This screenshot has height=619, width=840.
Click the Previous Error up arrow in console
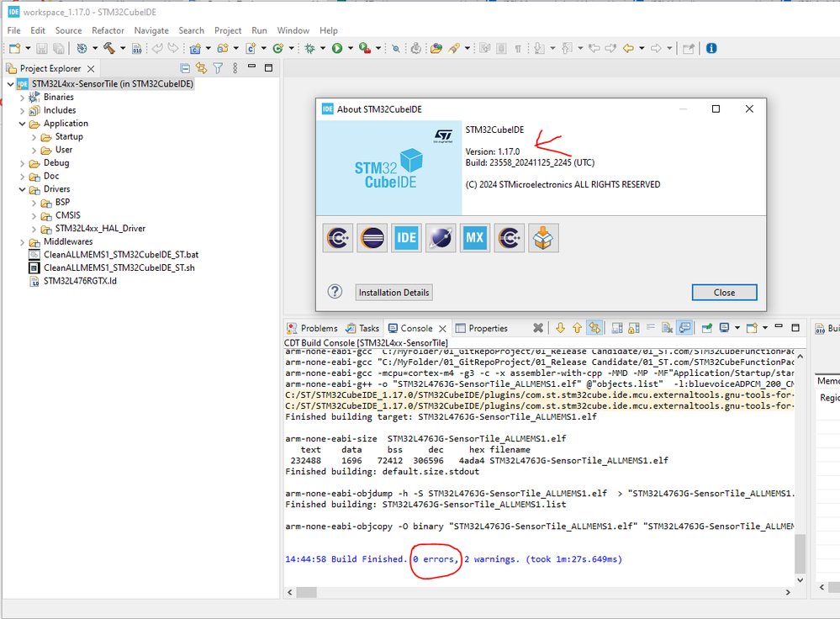click(577, 328)
